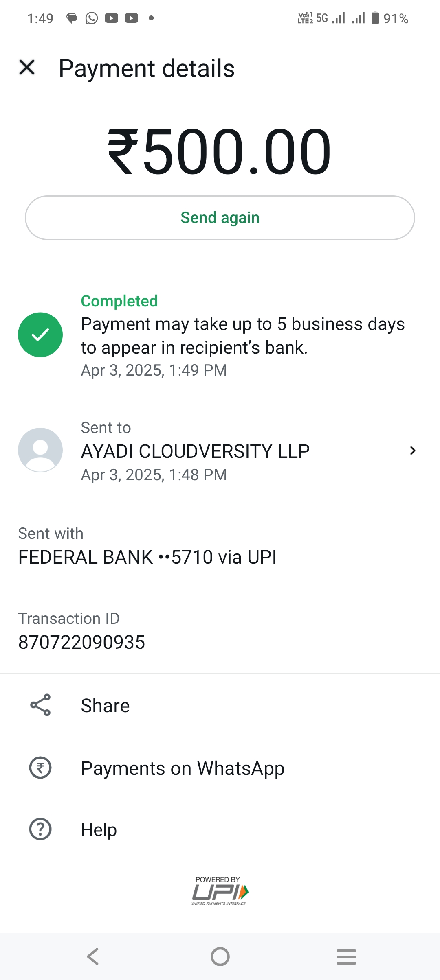Screen dimensions: 440x980
Task: Open the Help option
Action: coord(99,830)
